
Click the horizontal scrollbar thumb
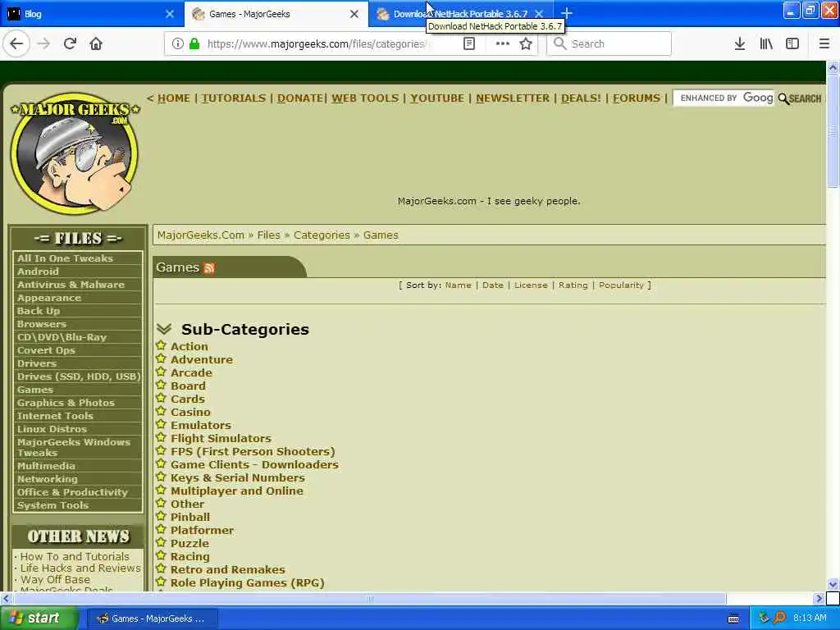pyautogui.click(x=370, y=598)
